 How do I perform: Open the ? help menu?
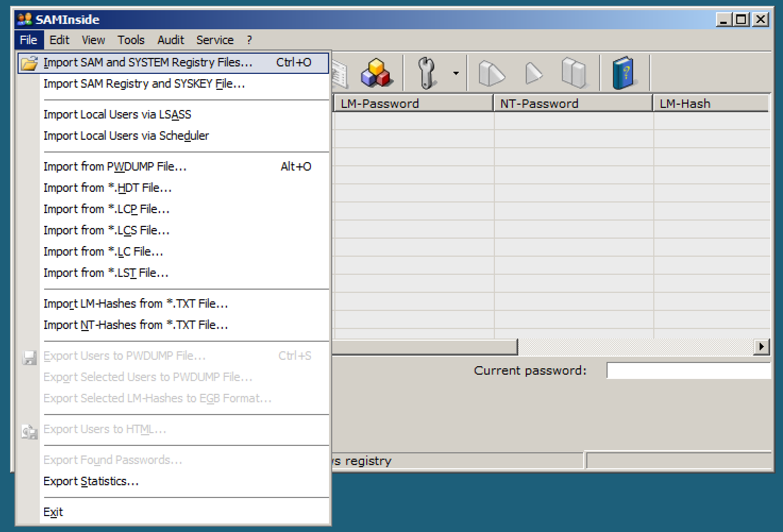tap(249, 40)
